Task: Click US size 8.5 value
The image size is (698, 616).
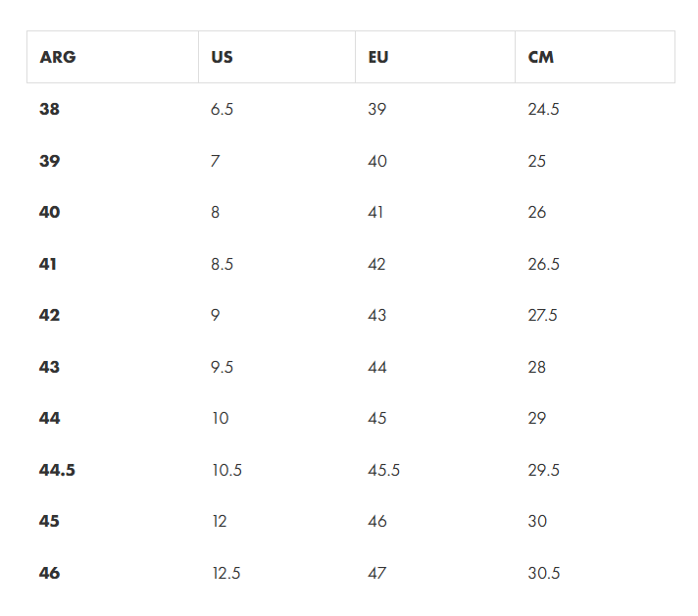Action: 223,264
